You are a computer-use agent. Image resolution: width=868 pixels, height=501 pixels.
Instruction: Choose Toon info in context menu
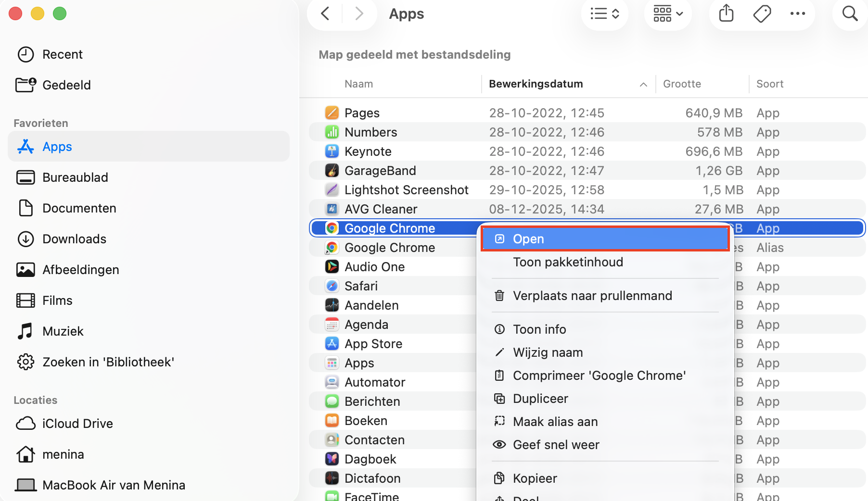point(605,329)
